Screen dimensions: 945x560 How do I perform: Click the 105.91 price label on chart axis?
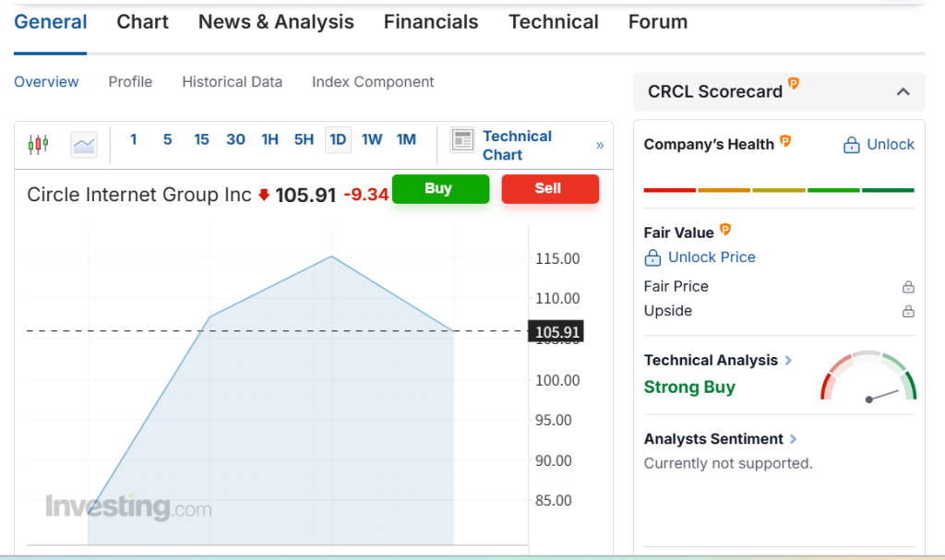556,331
